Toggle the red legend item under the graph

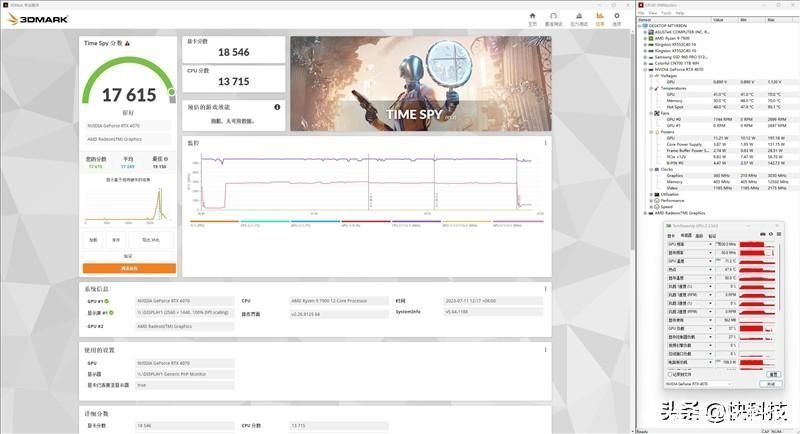(x=366, y=221)
